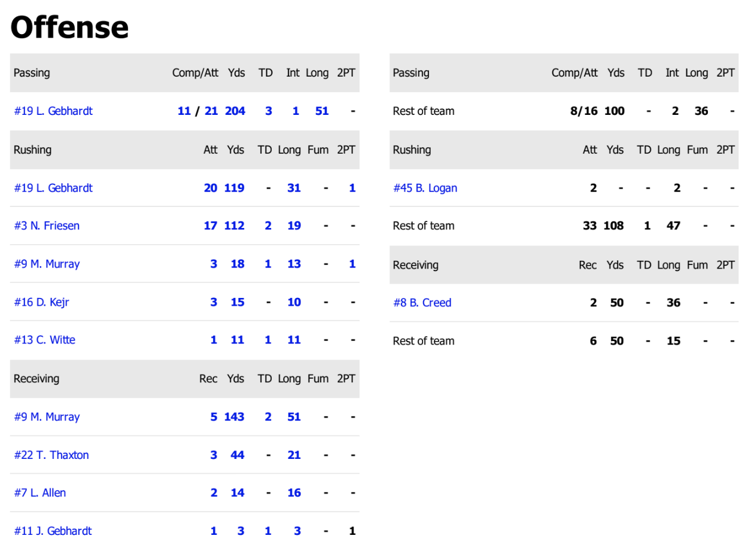Open the #13 C. Witte player link
The height and width of the screenshot is (560, 748).
[x=45, y=340]
